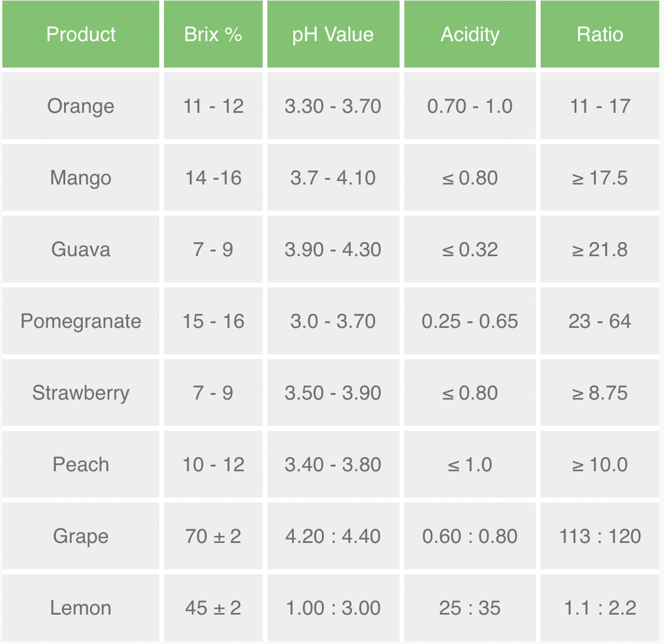Click the Peach product cell
The image size is (664, 644).
click(81, 465)
